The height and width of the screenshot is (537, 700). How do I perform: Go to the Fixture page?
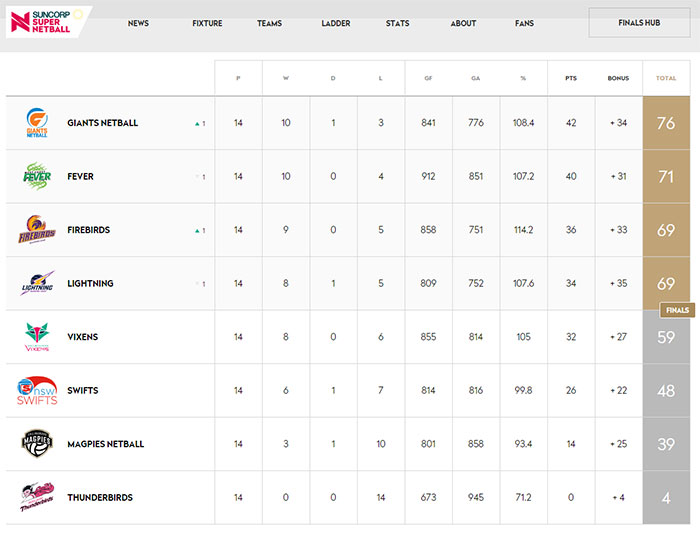(x=207, y=23)
